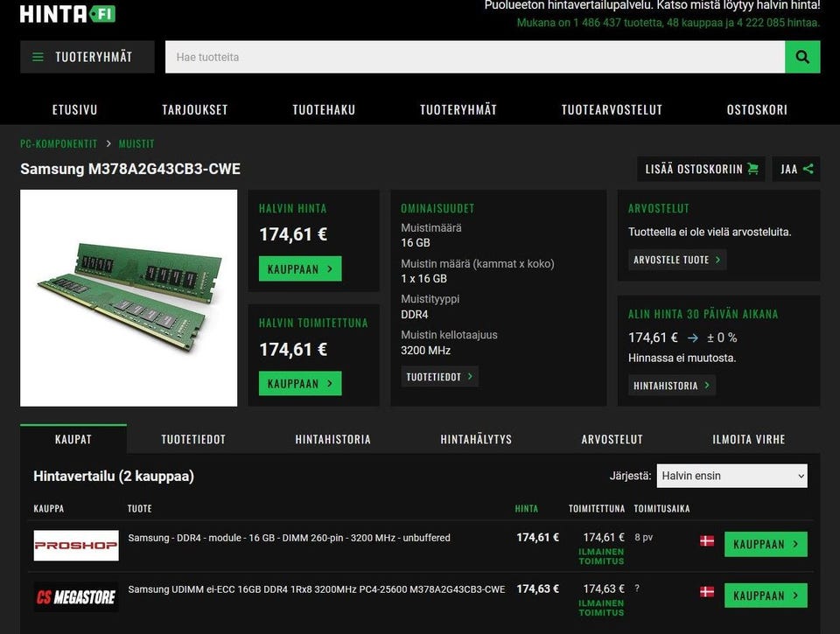The image size is (840, 634).
Task: Select the Ilmoita virhe tab
Action: [x=748, y=439]
